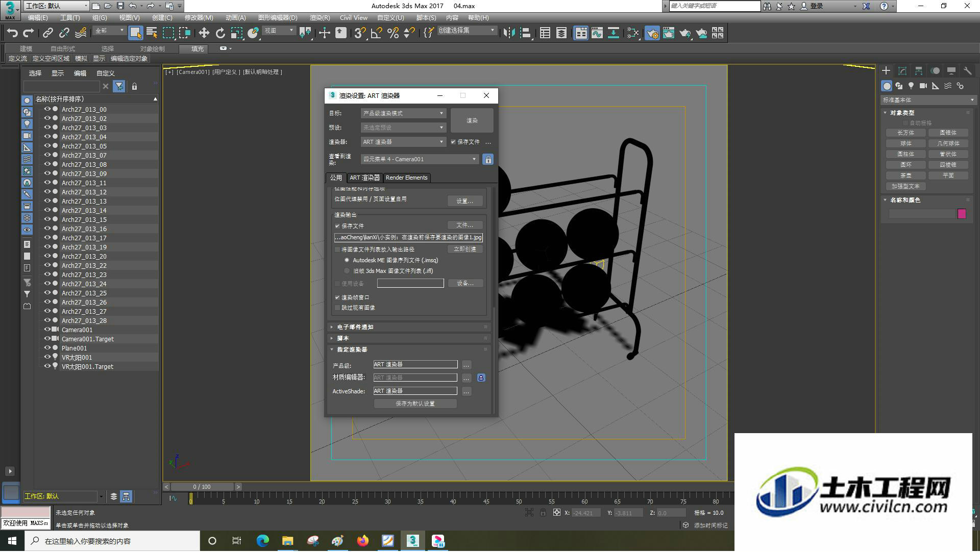The width and height of the screenshot is (980, 552).
Task: Switch to the ART Renderer tab
Action: 364,178
